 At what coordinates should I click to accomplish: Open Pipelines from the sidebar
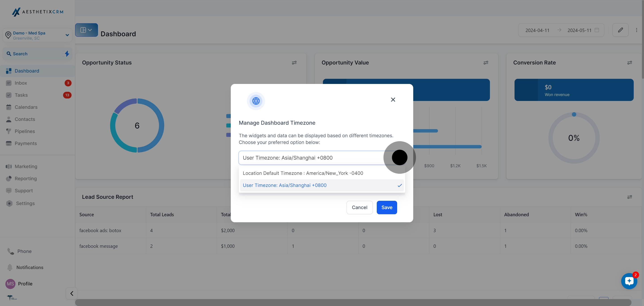[25, 131]
